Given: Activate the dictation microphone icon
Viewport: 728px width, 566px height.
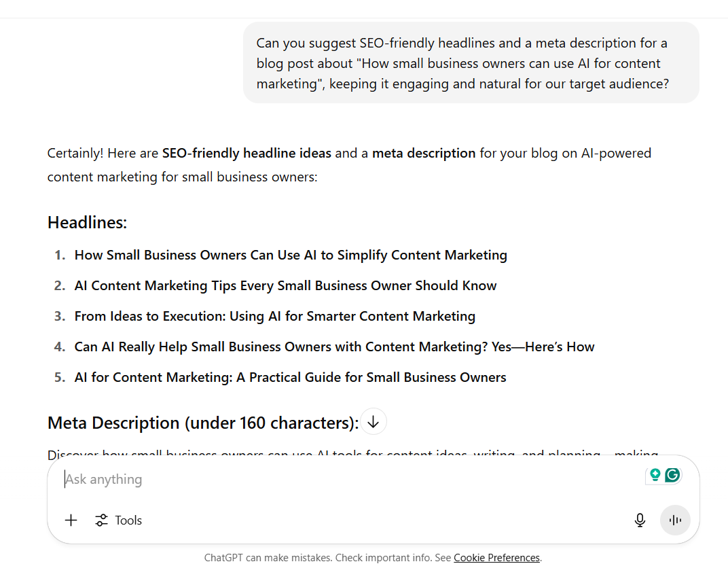Looking at the screenshot, I should pyautogui.click(x=640, y=520).
